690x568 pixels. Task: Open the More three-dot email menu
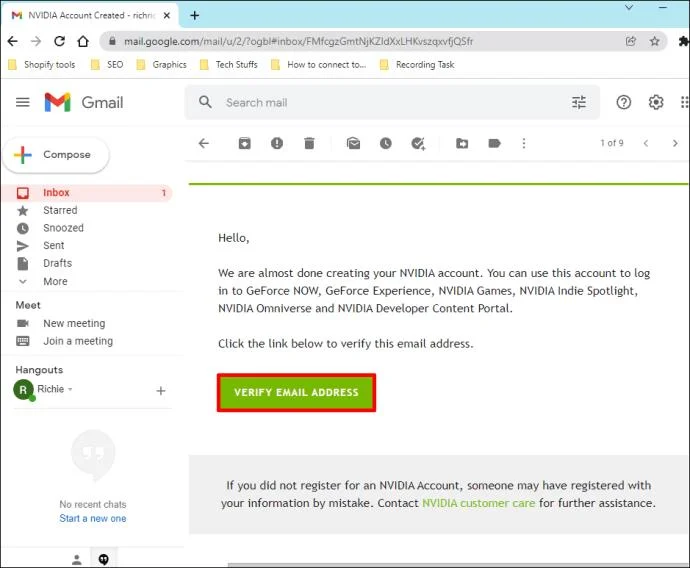pyautogui.click(x=524, y=143)
